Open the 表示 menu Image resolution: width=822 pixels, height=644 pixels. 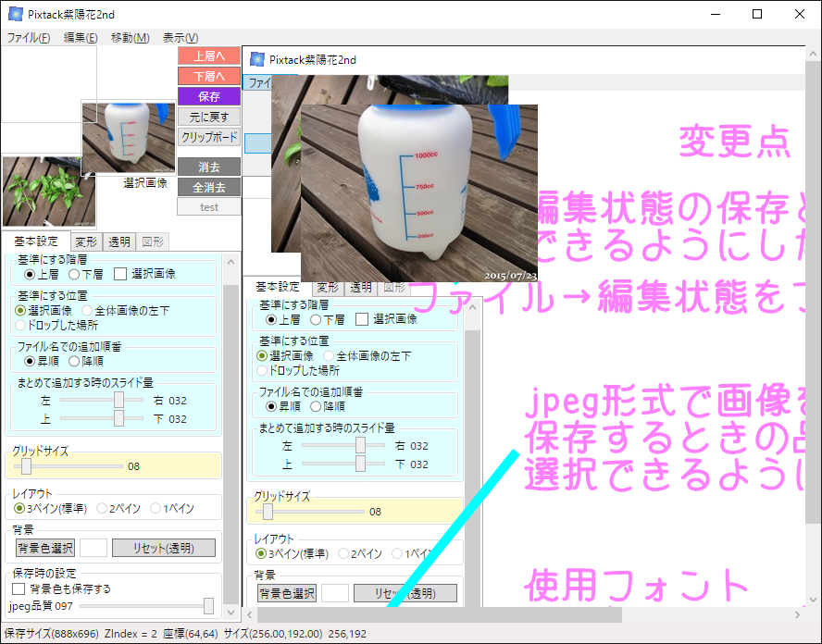(x=179, y=37)
